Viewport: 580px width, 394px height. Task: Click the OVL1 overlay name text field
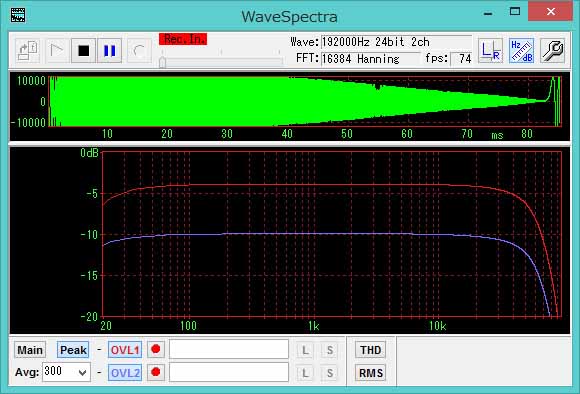click(x=229, y=349)
